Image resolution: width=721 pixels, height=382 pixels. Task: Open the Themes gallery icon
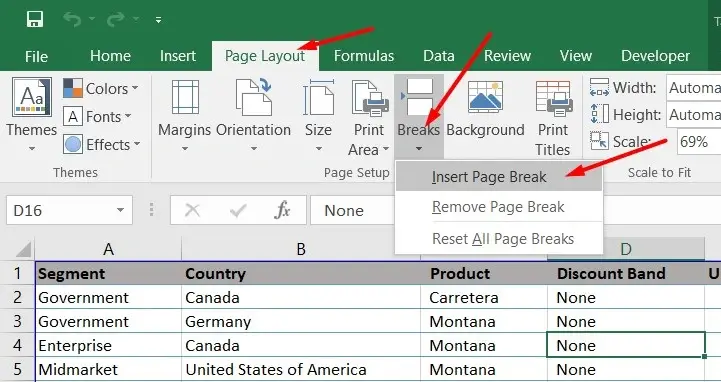click(x=32, y=97)
